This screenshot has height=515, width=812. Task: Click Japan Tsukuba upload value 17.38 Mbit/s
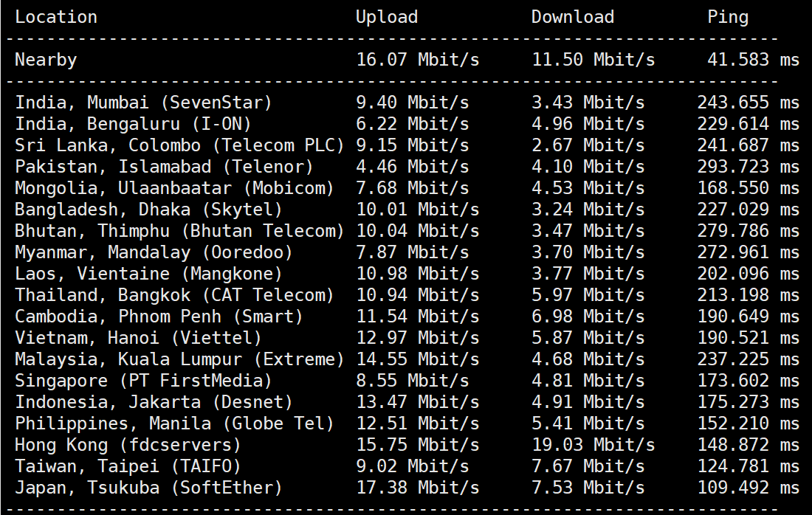click(417, 488)
